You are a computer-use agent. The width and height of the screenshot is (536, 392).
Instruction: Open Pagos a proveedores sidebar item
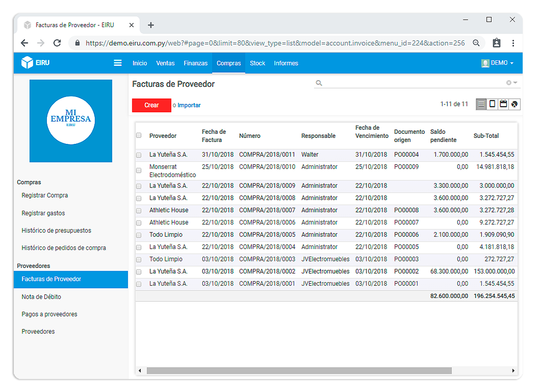(49, 314)
